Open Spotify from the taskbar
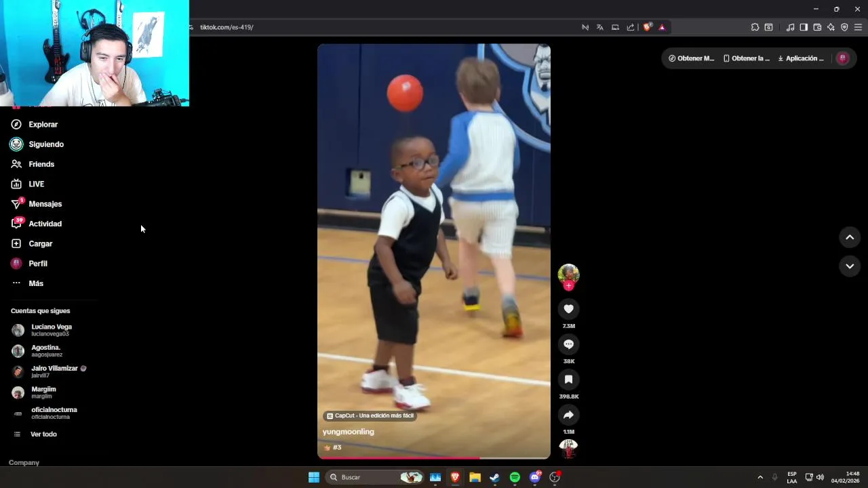 [515, 477]
